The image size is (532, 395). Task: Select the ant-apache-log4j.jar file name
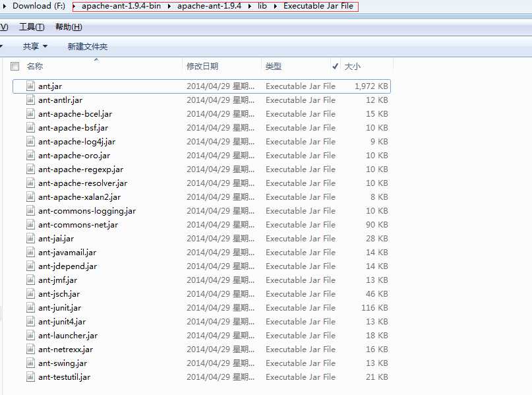(77, 142)
